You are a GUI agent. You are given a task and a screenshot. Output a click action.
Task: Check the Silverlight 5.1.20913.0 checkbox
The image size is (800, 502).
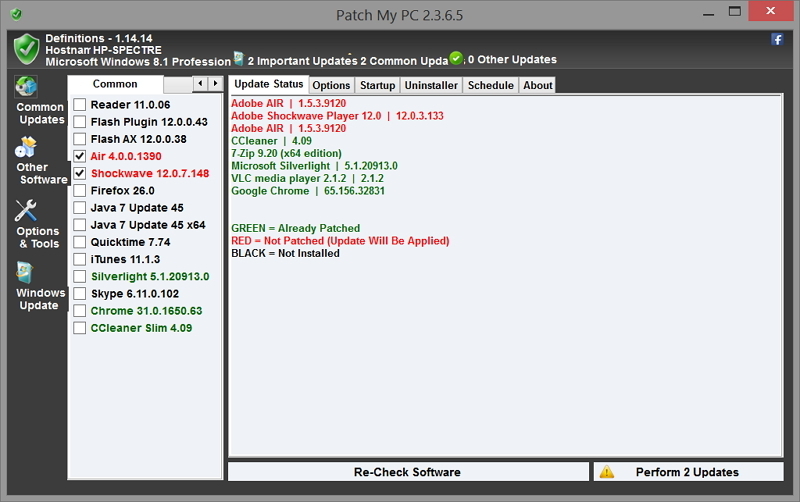pyautogui.click(x=80, y=277)
